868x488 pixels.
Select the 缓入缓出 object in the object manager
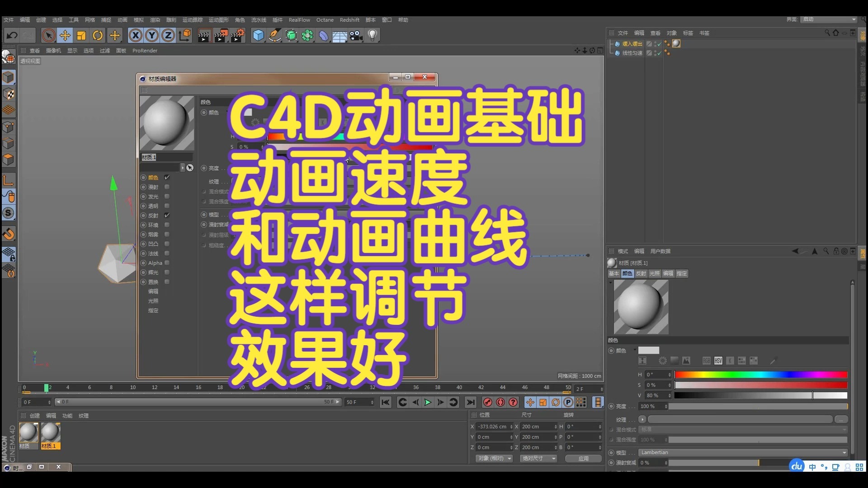coord(632,44)
